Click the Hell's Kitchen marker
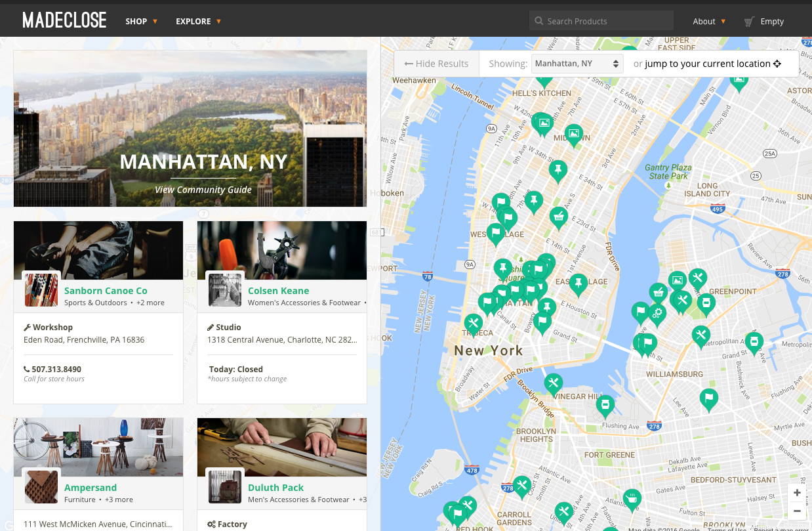812x531 pixels. 544,81
